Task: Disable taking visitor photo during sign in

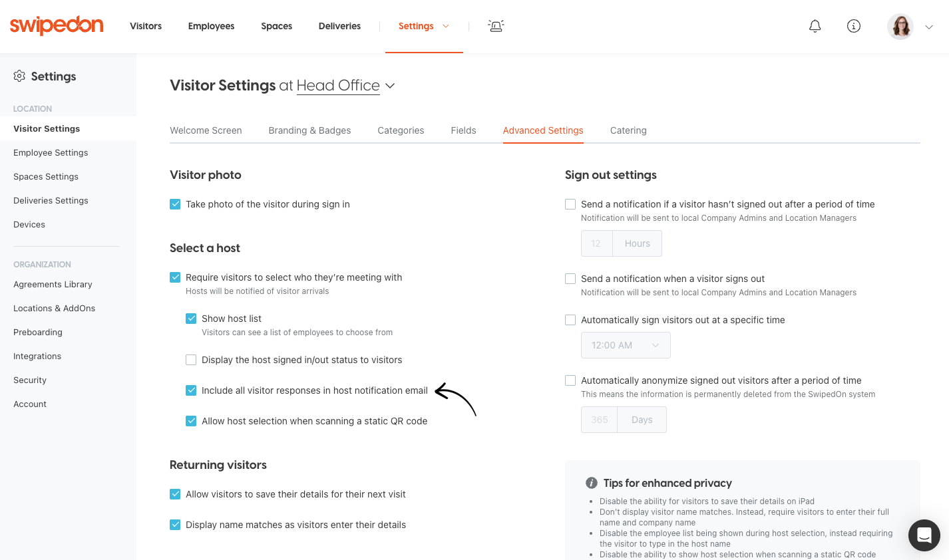Action: point(175,204)
